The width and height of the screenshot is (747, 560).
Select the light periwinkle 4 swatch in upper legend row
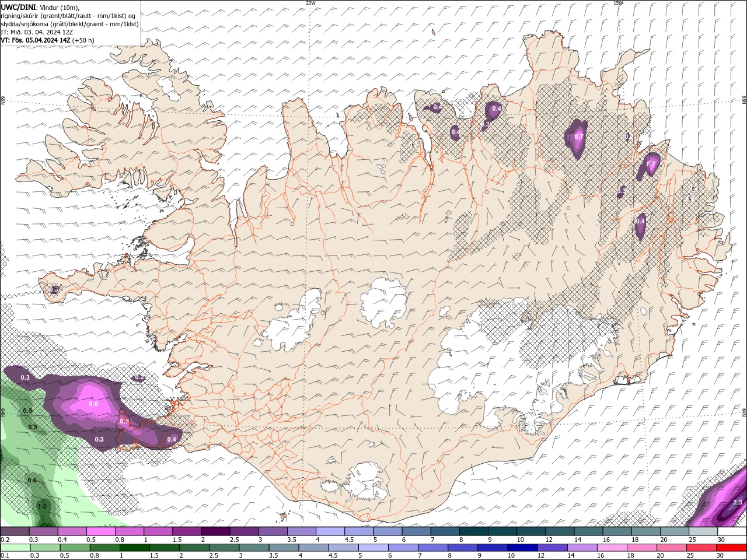coord(330,531)
